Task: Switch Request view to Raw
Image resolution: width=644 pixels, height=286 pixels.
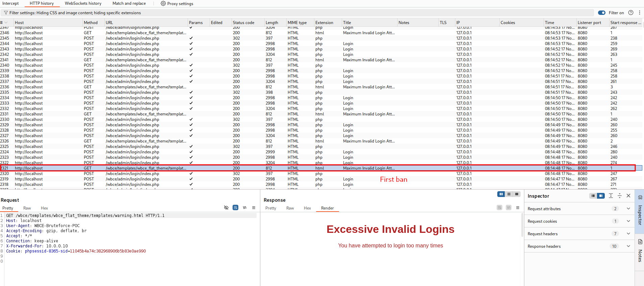Action: point(27,208)
